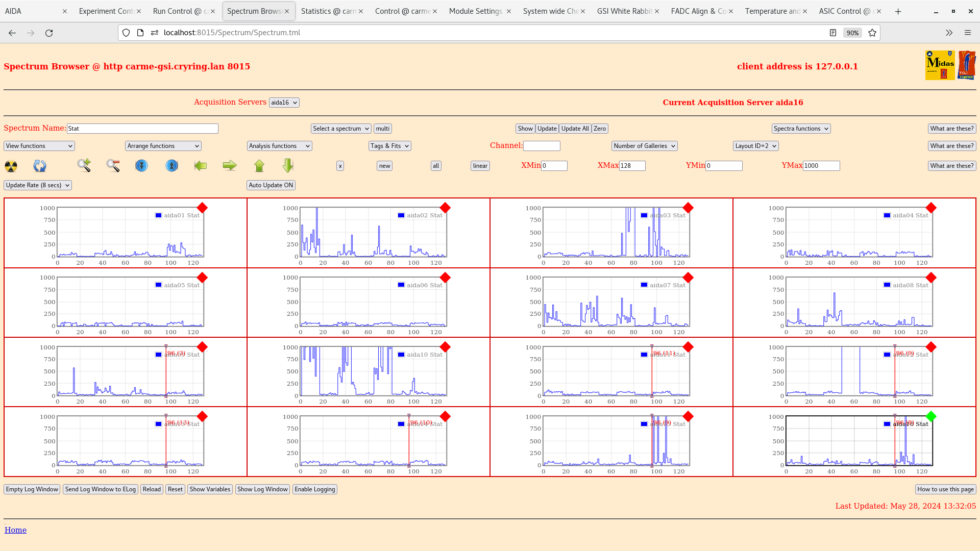Click the Midas logo in the top corner
Viewport: 980px width, 551px height.
[x=940, y=65]
